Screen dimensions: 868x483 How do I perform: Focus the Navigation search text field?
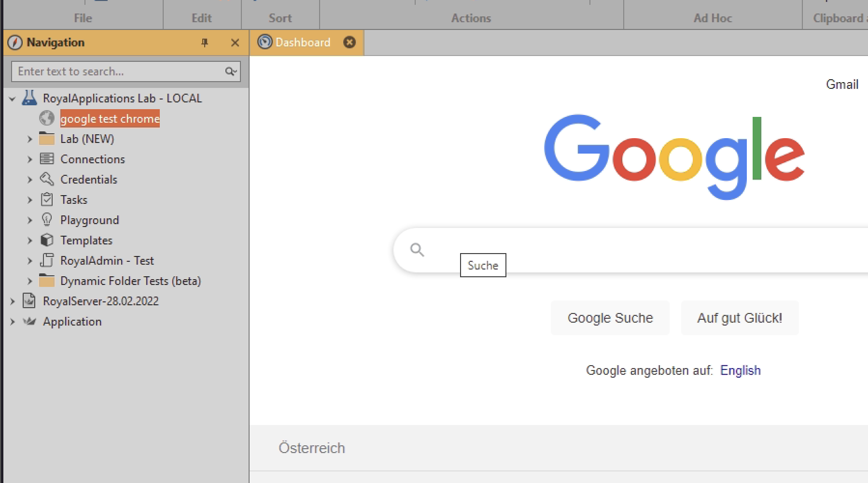tap(116, 71)
